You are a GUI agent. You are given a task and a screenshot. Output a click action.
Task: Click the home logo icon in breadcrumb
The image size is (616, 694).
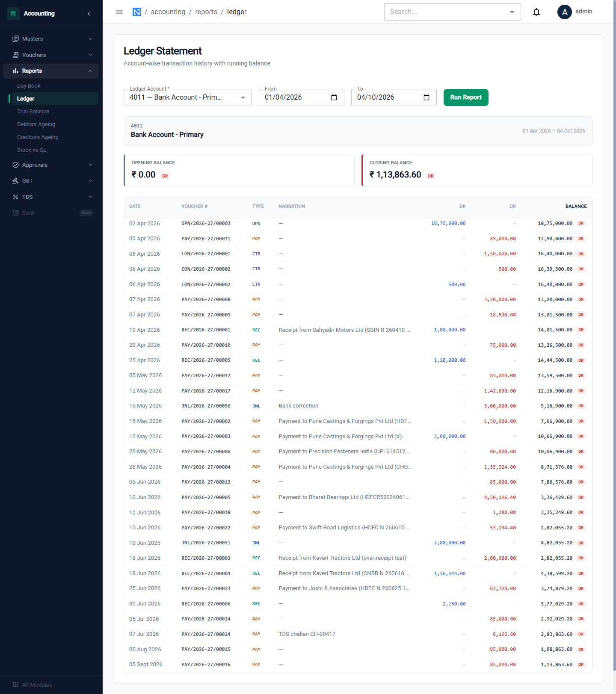(x=137, y=12)
